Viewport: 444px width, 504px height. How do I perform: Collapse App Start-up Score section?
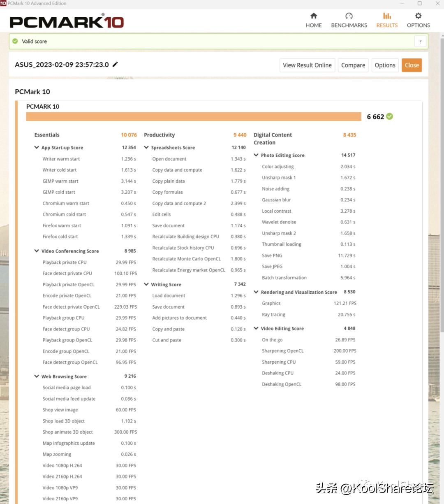click(37, 147)
